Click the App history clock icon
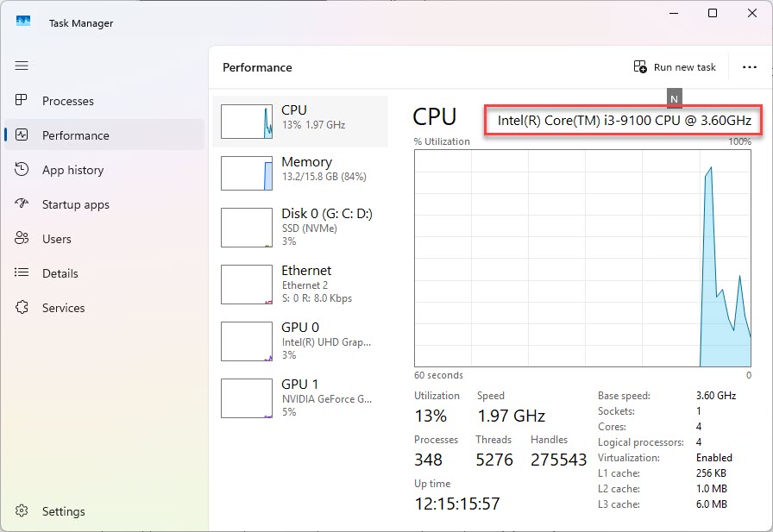 pos(22,170)
